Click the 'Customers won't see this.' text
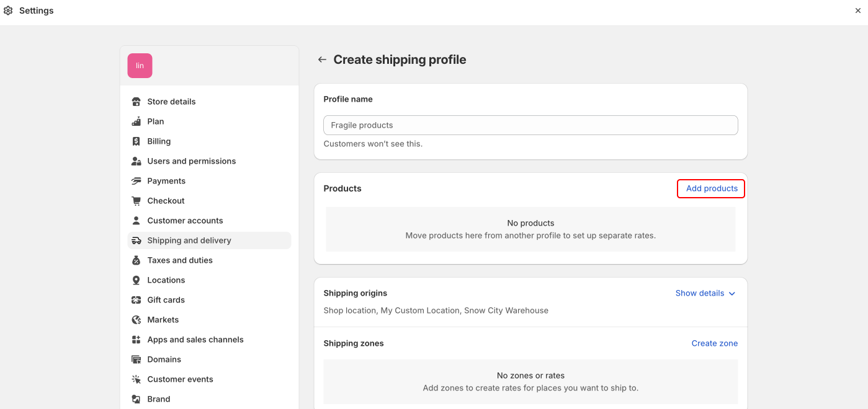Viewport: 868px width, 409px height. (373, 144)
